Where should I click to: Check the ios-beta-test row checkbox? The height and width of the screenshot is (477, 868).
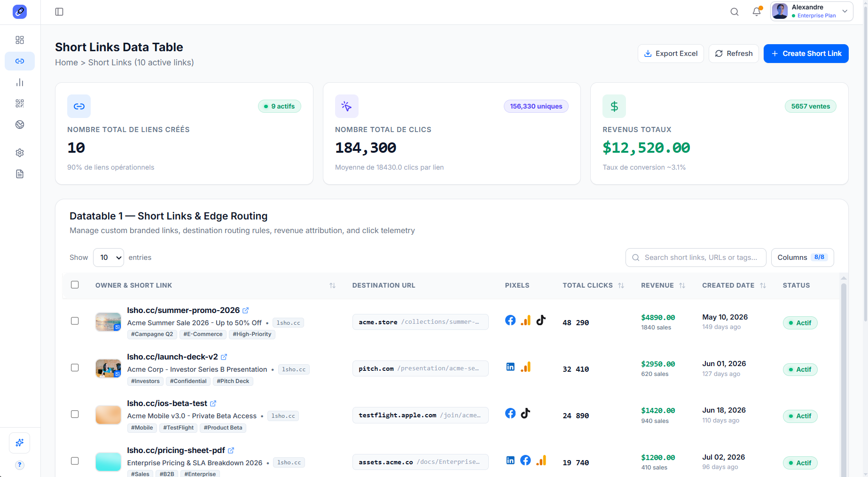(75, 414)
